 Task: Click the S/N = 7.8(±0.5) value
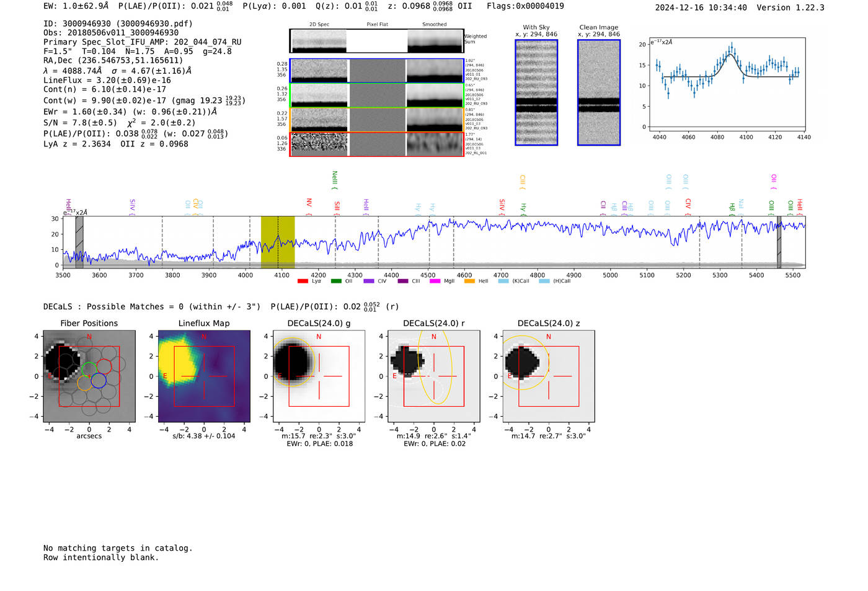click(80, 122)
